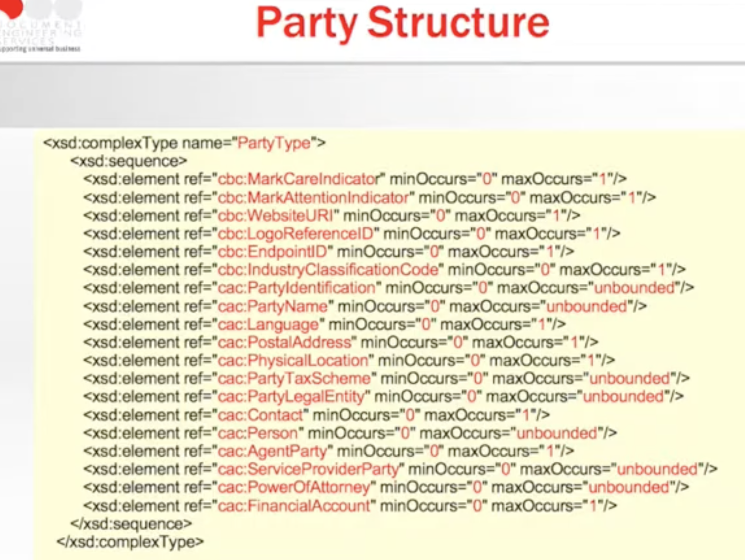Click the cbc:IndustryClassificationCode reference
This screenshot has width=745, height=560.
(x=328, y=270)
